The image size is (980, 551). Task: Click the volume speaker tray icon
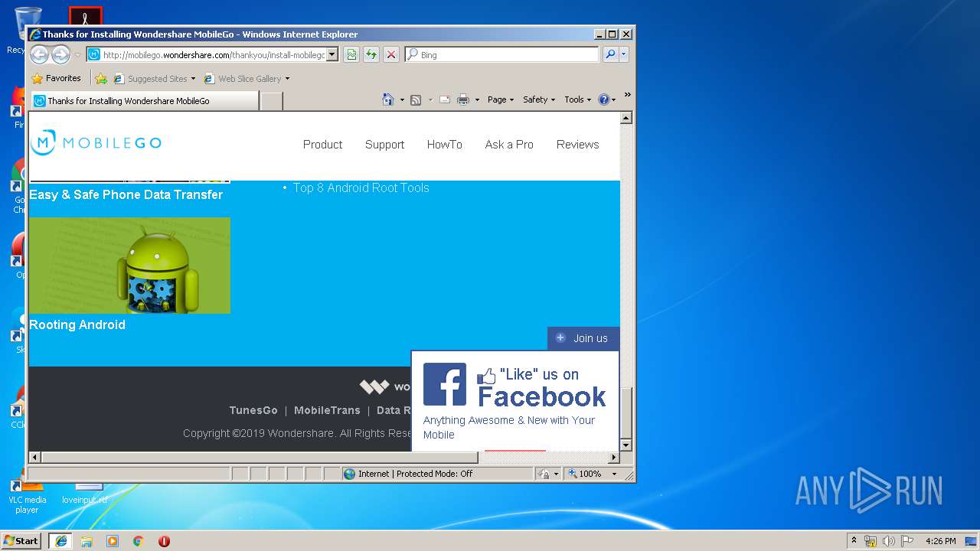889,541
